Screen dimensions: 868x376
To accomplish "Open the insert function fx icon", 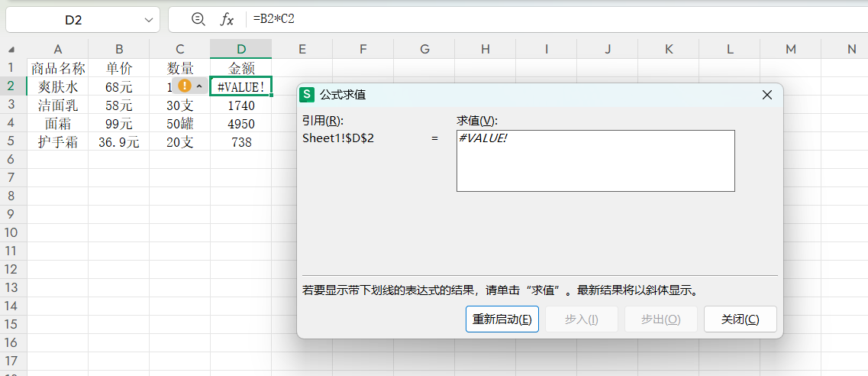I will pos(227,19).
